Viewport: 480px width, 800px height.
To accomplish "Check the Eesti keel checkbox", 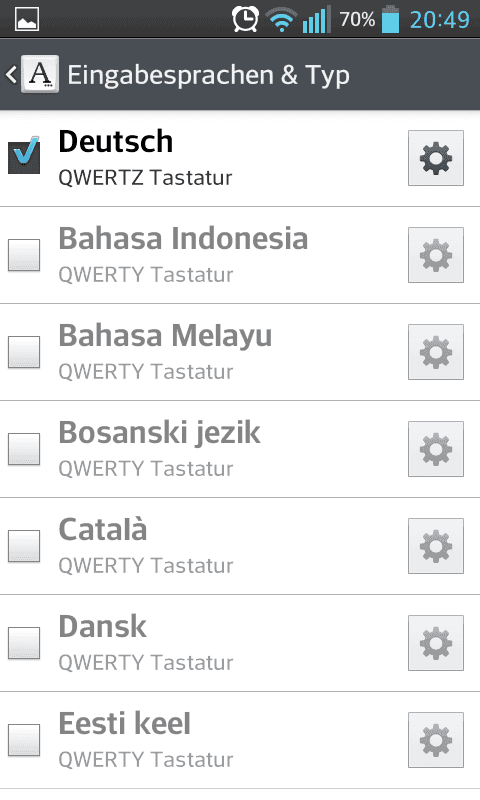I will point(24,739).
